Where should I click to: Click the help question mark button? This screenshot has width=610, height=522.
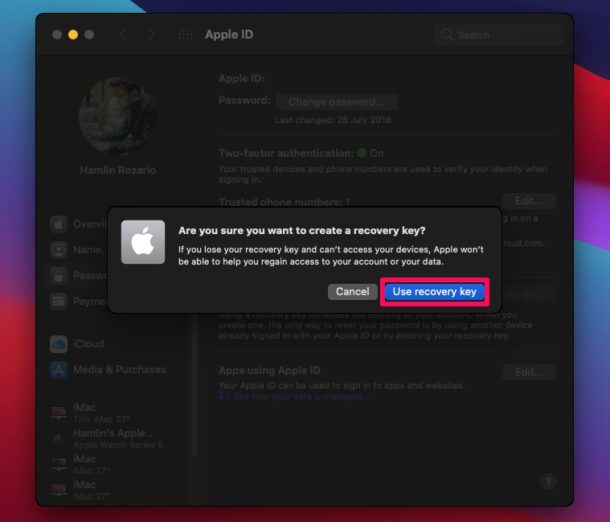[548, 482]
